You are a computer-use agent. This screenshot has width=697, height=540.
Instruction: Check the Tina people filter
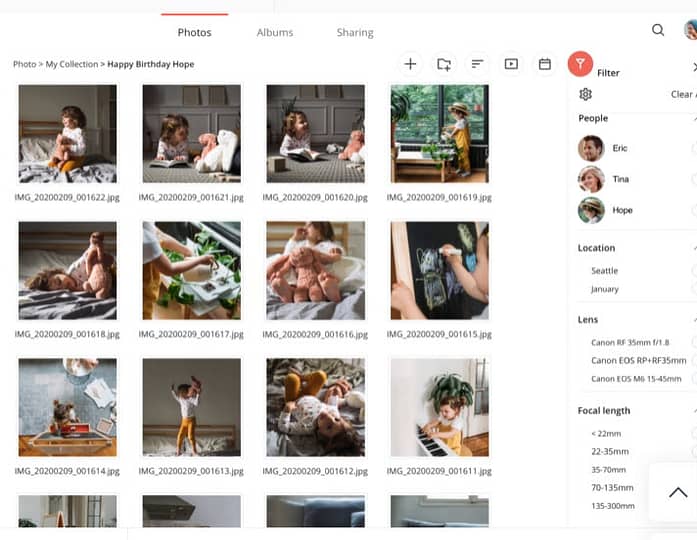[x=694, y=179]
